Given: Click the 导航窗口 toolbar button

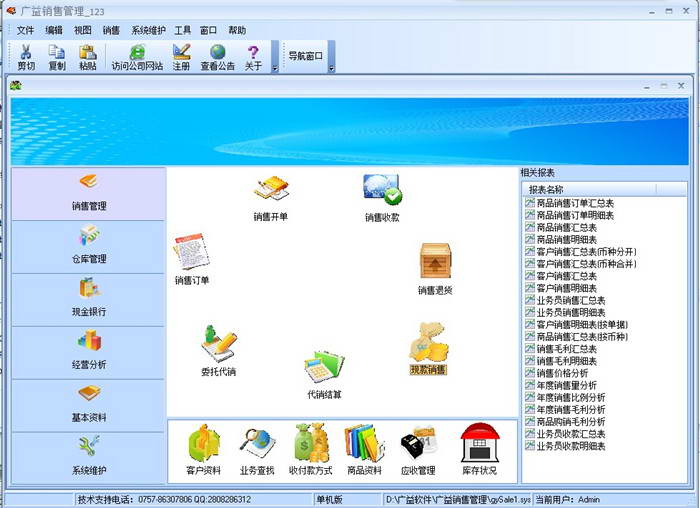Looking at the screenshot, I should tap(305, 56).
